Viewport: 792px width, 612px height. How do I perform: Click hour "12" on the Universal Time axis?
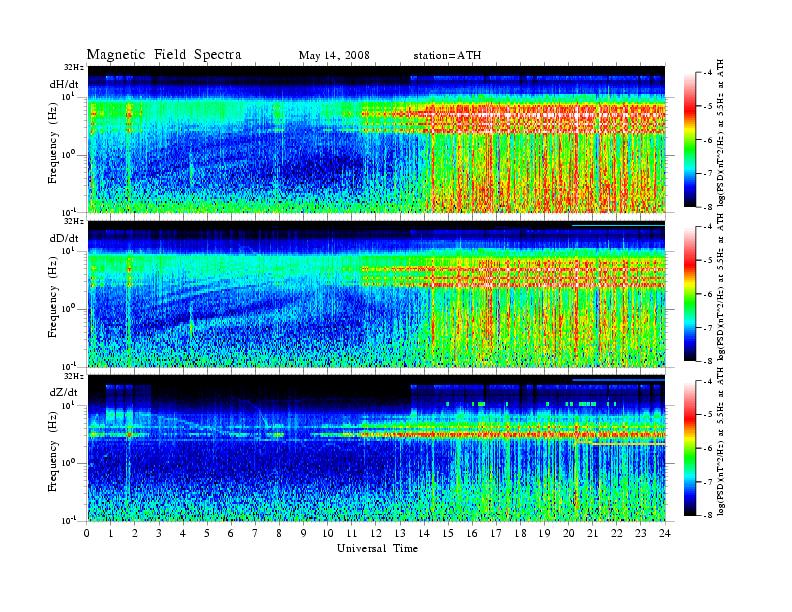pos(376,533)
